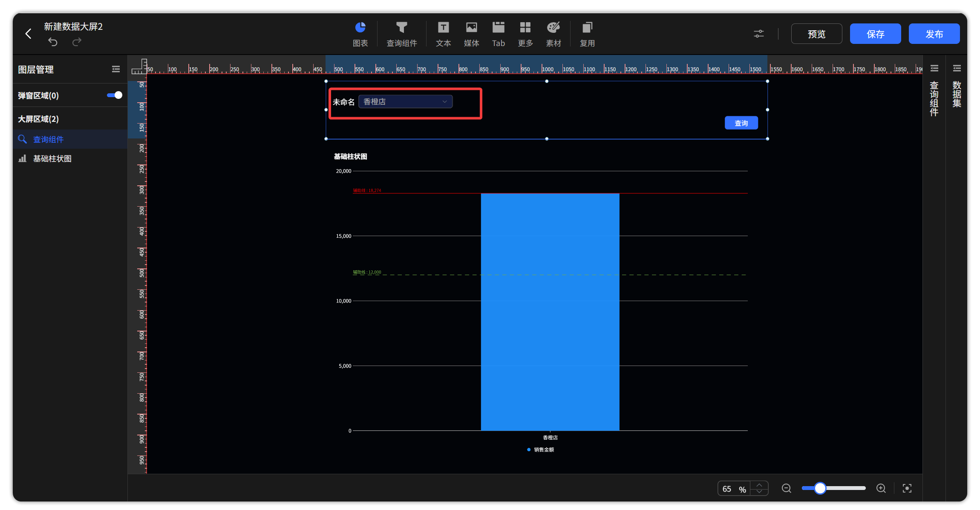Viewport: 980px width, 510px height.
Task: Click the ruler corner guide icon
Action: tap(139, 66)
